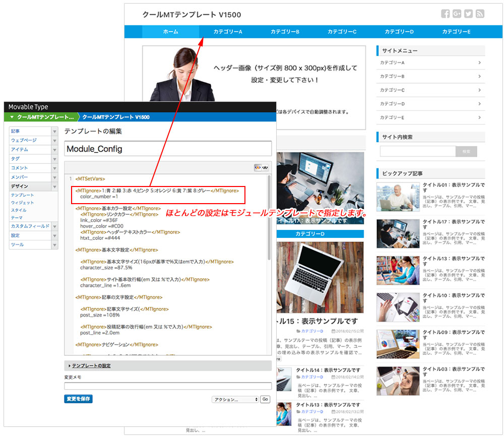
Task: Open the Twitter icon in the site header
Action: coord(468,14)
